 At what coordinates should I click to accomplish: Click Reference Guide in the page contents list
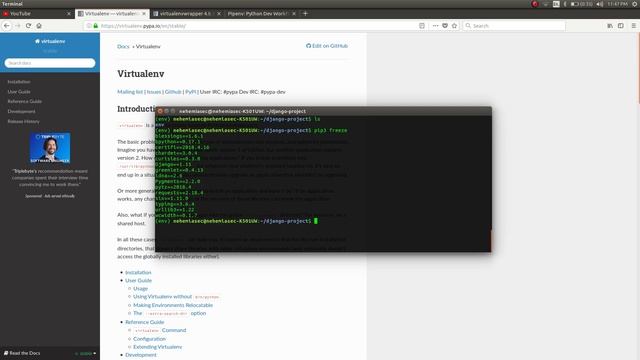coord(144,322)
